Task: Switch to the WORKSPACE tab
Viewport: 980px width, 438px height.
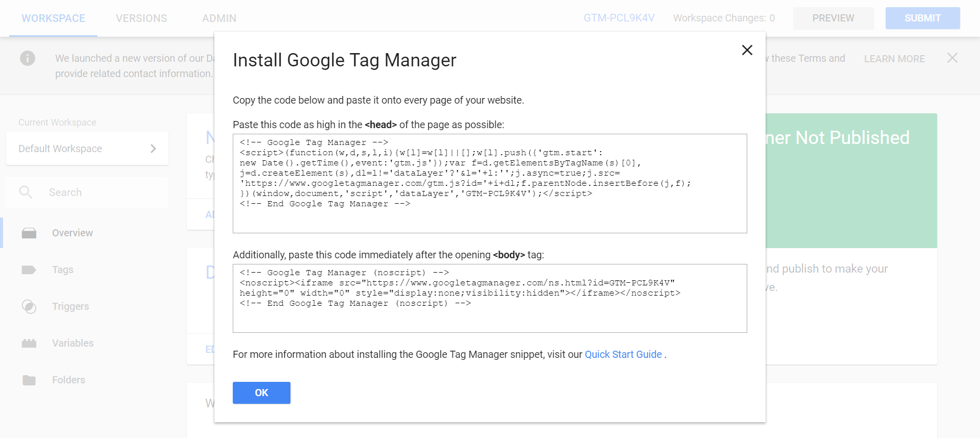Action: (53, 18)
